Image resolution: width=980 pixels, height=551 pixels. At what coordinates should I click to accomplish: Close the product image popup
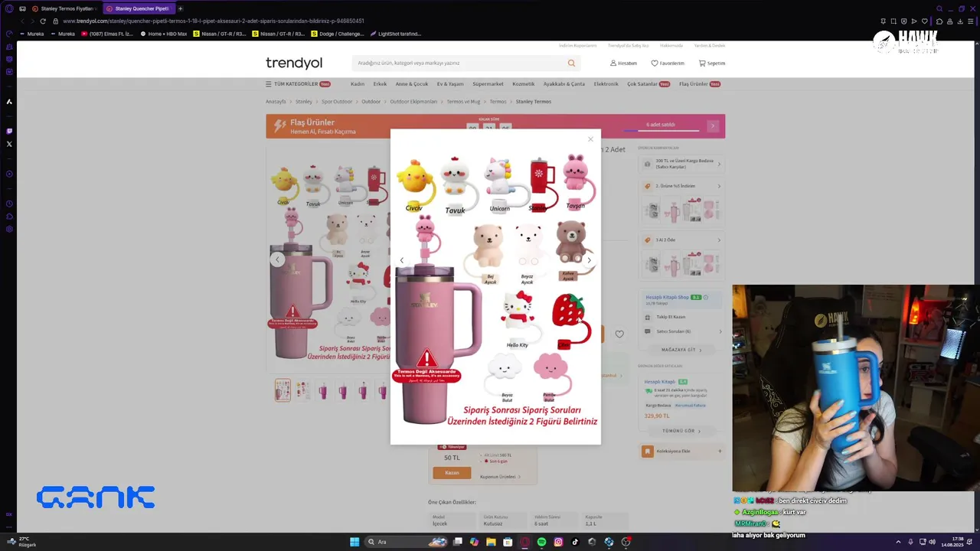(x=590, y=139)
